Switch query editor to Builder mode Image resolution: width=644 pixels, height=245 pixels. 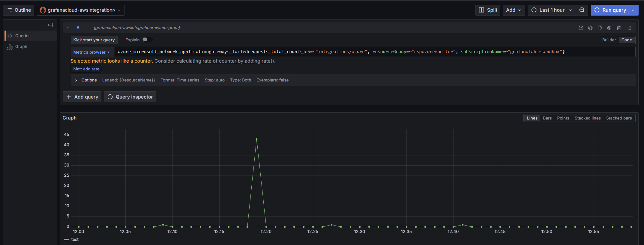(x=609, y=40)
